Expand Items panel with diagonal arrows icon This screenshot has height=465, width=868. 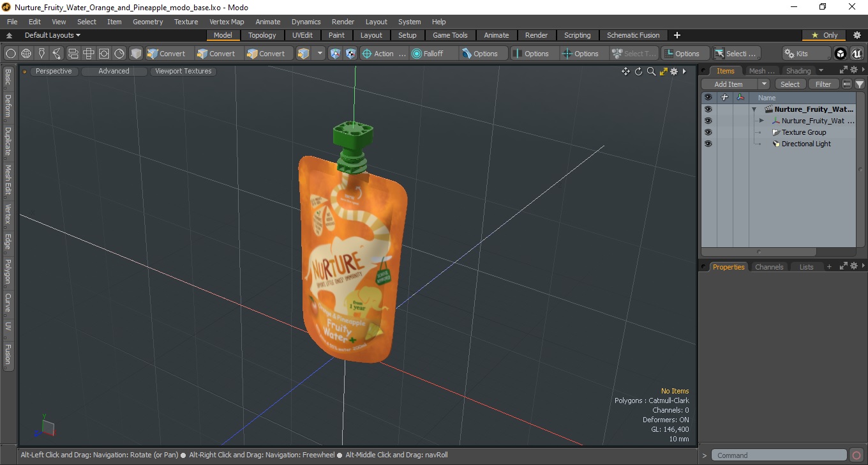pos(843,70)
